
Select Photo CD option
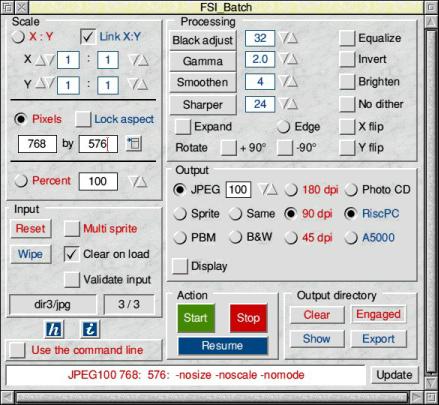pyautogui.click(x=351, y=190)
